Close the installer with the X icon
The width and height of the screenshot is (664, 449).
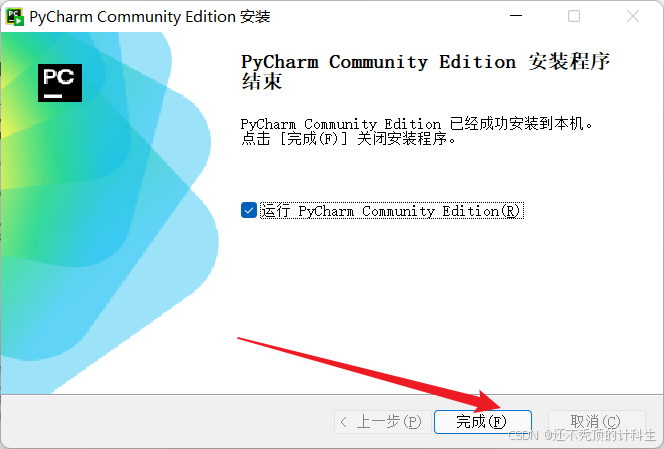[x=633, y=16]
